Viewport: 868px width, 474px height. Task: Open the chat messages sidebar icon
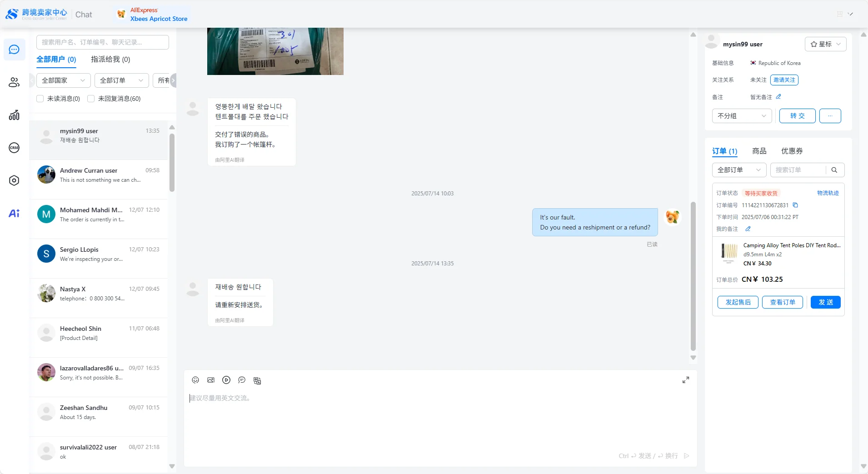tap(14, 50)
